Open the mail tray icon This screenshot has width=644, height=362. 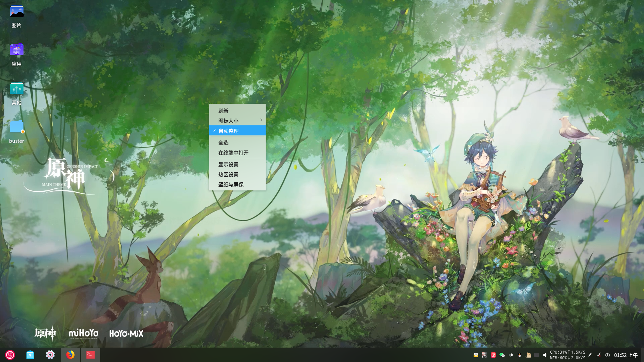476,355
